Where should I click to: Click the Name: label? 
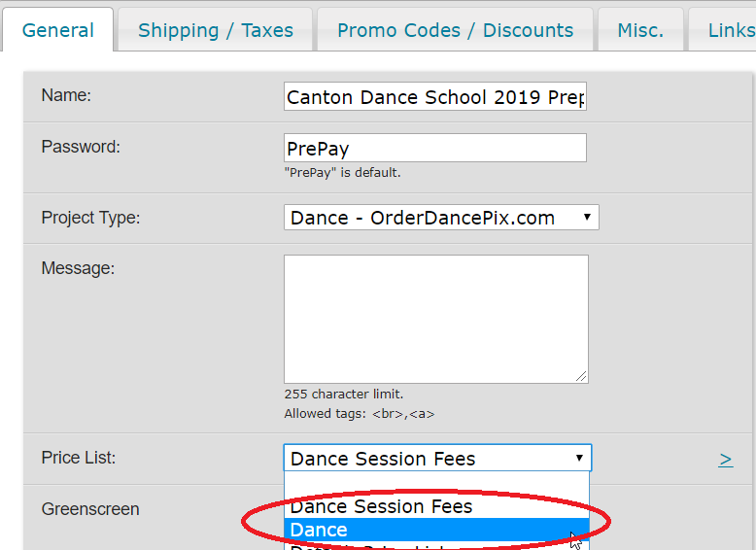point(66,95)
